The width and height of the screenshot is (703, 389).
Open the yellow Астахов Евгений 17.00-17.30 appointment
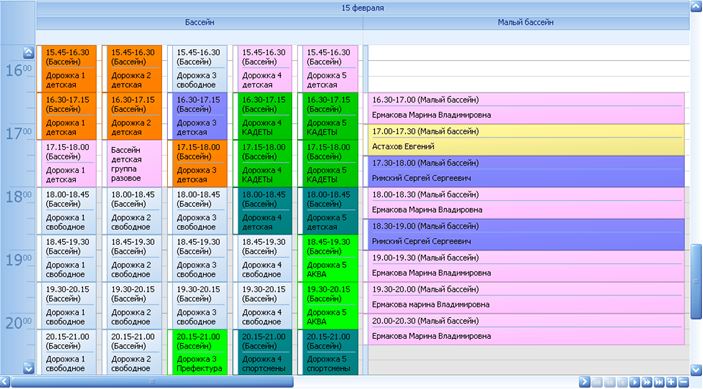pyautogui.click(x=526, y=140)
